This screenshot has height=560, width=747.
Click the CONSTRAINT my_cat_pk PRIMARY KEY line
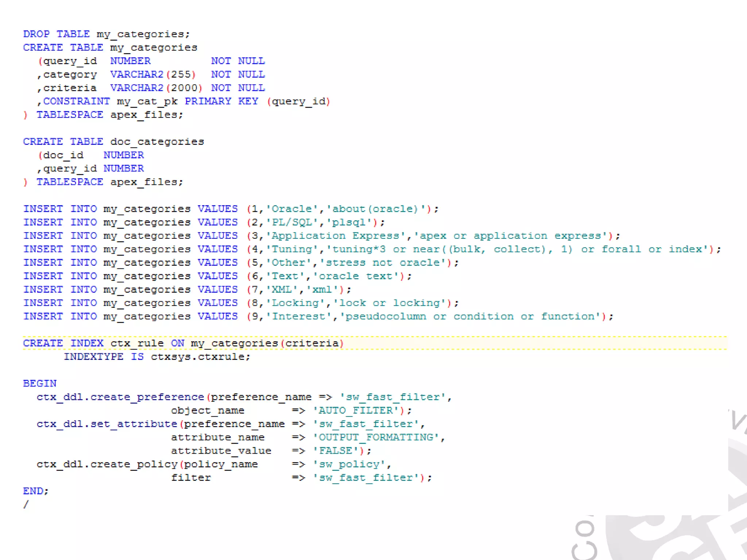pos(184,101)
